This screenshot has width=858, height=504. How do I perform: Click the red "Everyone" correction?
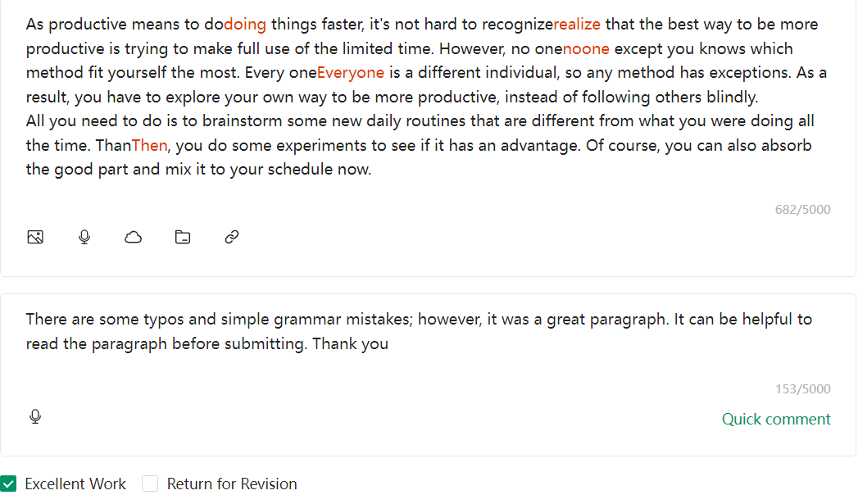tap(350, 73)
